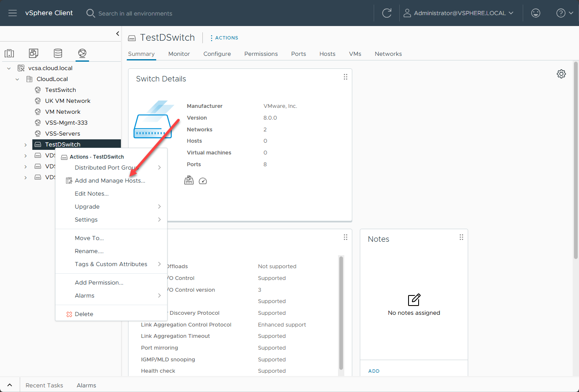This screenshot has height=392, width=579.
Task: Click the global refresh icon
Action: [387, 13]
